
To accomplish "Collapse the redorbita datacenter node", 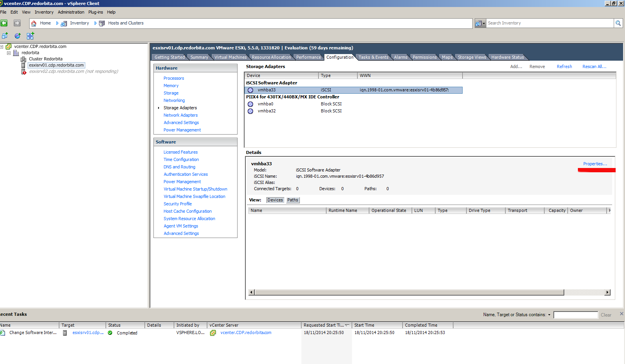I will point(9,53).
